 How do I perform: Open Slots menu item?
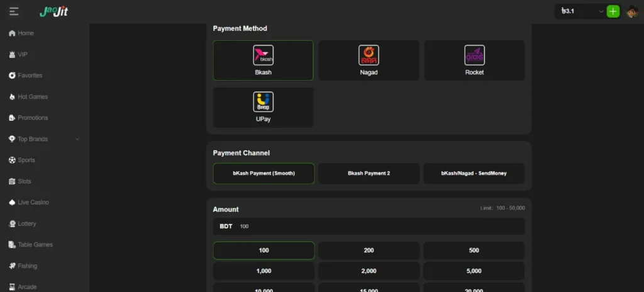[25, 181]
